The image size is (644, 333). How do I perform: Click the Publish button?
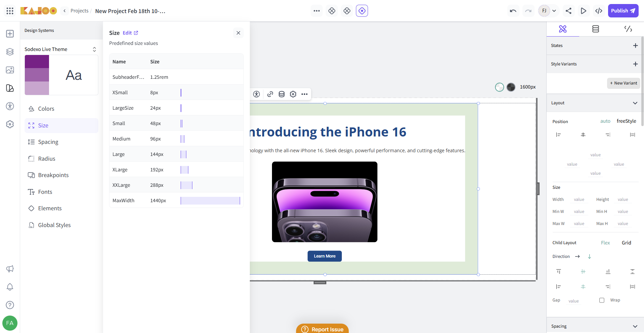623,11
